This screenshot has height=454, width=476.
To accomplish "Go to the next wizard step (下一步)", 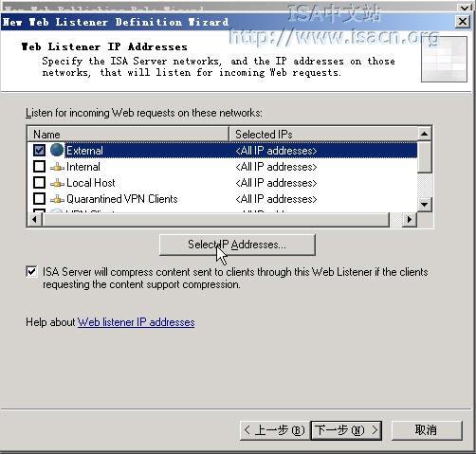I will point(346,430).
